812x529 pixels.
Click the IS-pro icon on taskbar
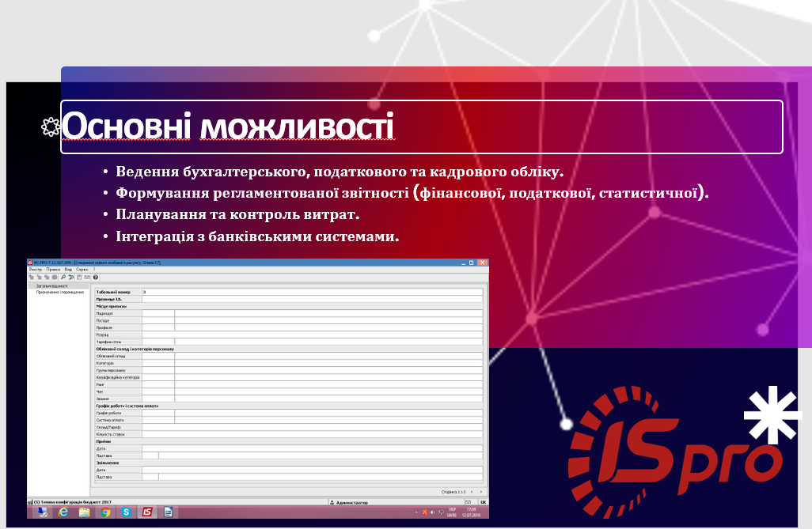[x=146, y=512]
